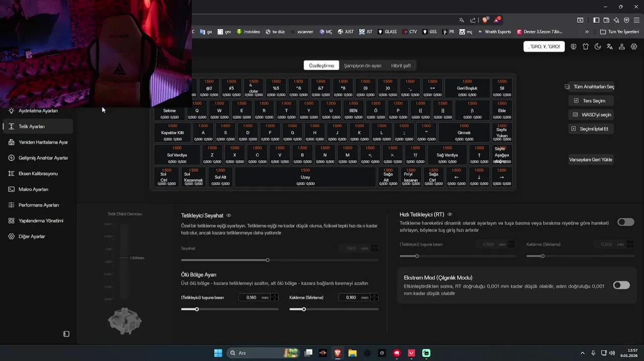Open Brave Leo AI sparkle icon
The width and height of the screenshot is (644, 361).
616,20
